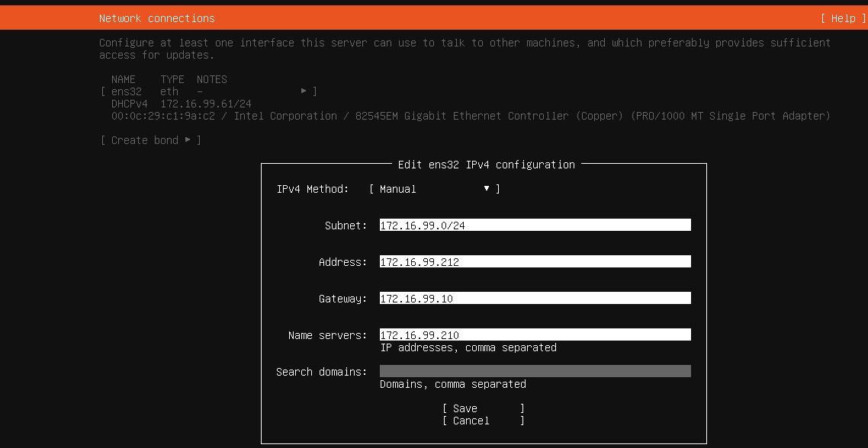Save the IPv4 configuration
This screenshot has height=448, width=868.
(x=482, y=408)
